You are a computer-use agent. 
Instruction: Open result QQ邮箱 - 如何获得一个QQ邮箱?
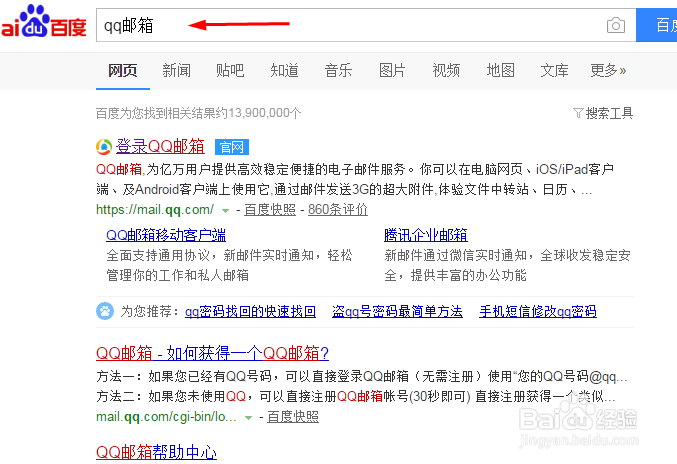(212, 354)
